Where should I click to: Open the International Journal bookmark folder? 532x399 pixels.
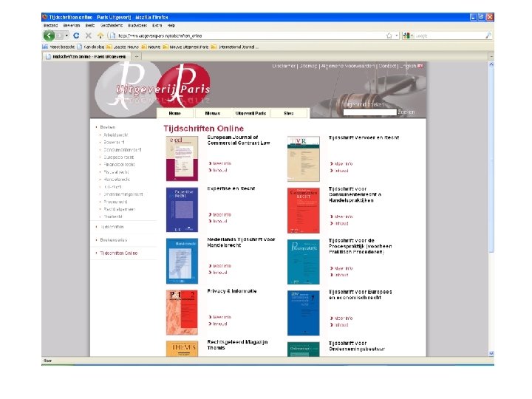click(234, 47)
